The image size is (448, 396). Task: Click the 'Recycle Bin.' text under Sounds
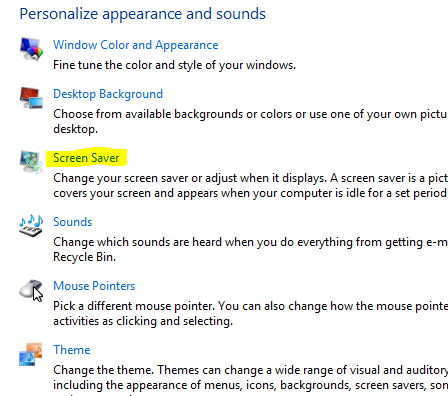coord(84,257)
